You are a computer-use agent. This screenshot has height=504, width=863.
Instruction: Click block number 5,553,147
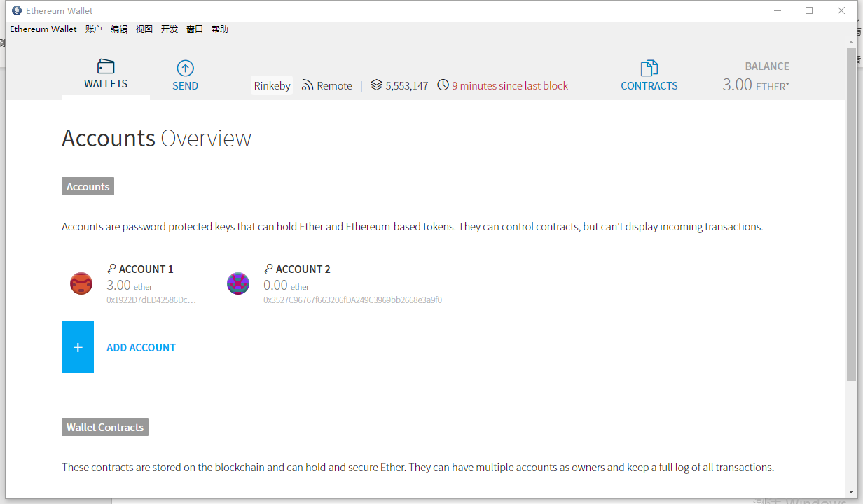coord(407,85)
